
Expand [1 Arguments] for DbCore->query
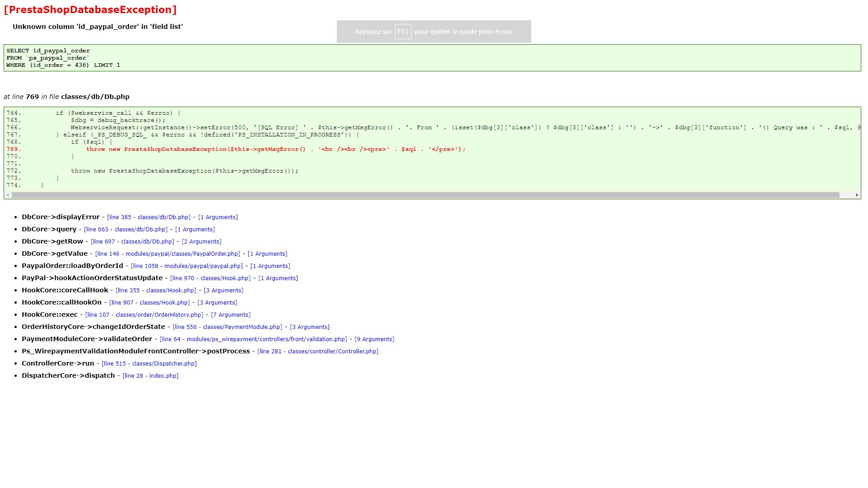pyautogui.click(x=195, y=230)
